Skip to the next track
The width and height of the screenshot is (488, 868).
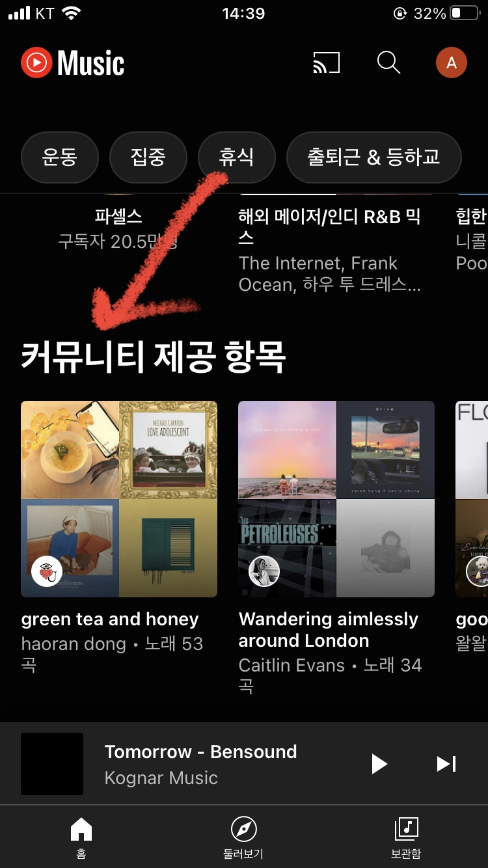(446, 763)
